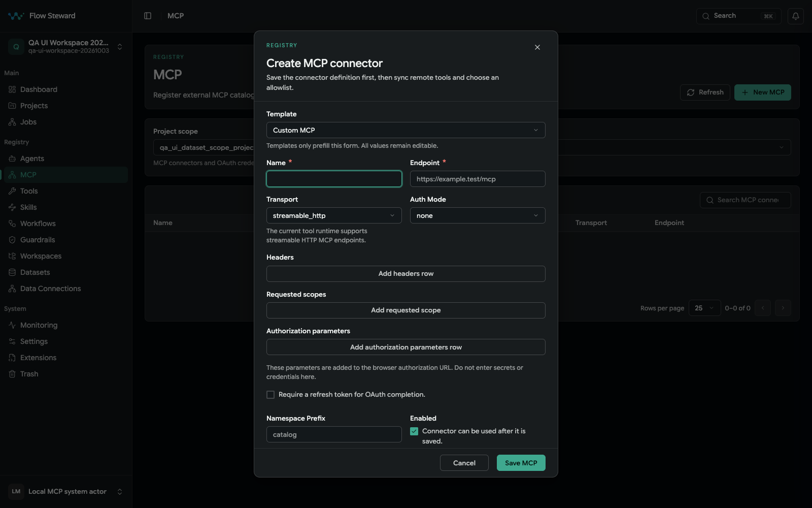Click the Endpoint input field
This screenshot has width=812, height=508.
click(x=478, y=179)
